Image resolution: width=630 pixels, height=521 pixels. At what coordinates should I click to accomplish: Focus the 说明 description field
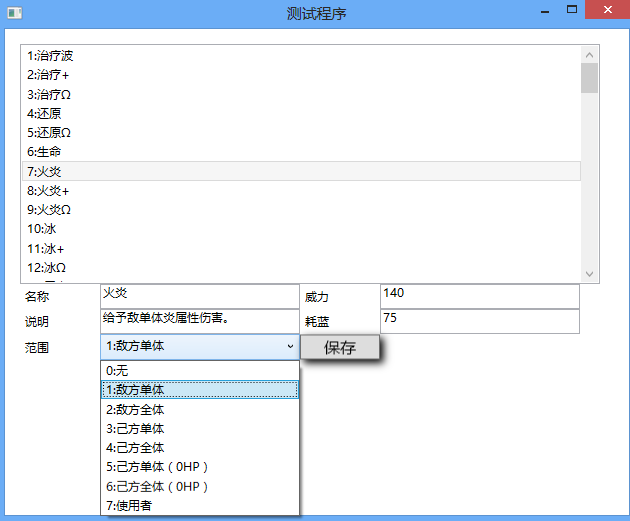[x=200, y=321]
